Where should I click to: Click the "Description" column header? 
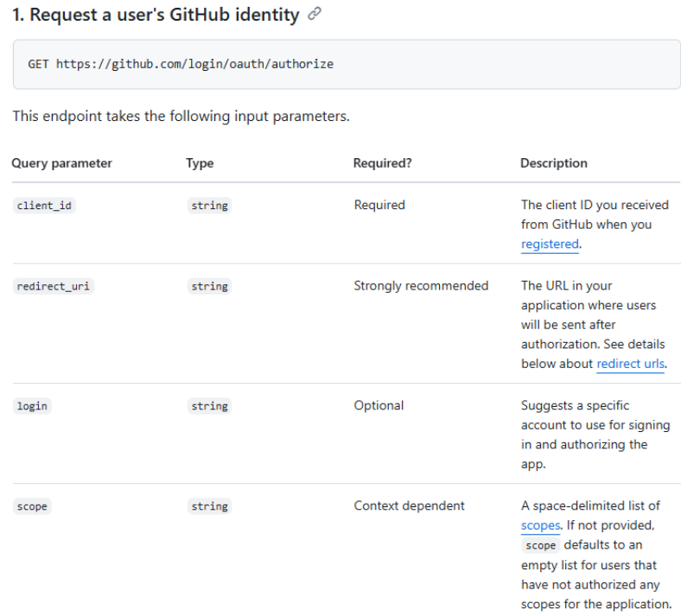click(553, 163)
